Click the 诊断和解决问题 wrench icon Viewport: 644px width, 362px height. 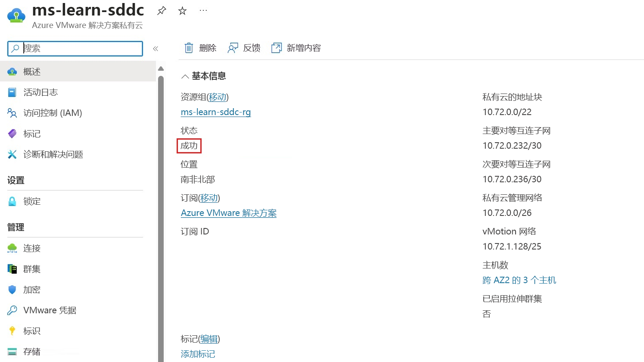(x=12, y=154)
